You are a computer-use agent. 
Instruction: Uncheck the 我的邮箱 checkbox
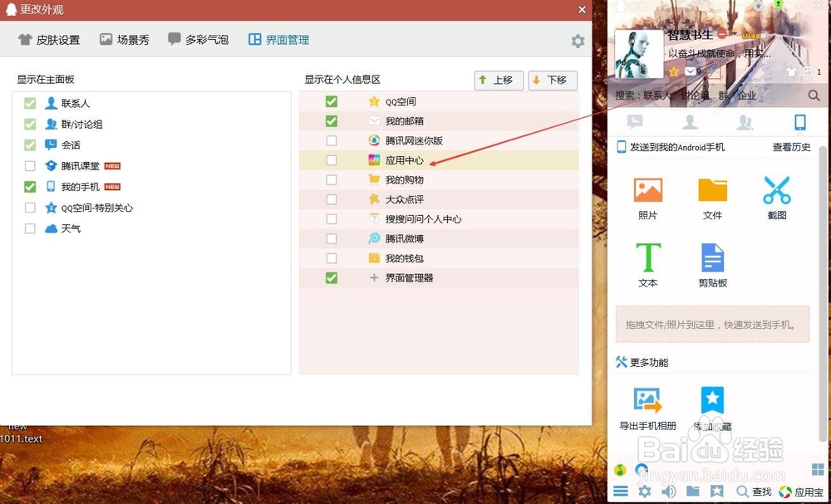[332, 120]
